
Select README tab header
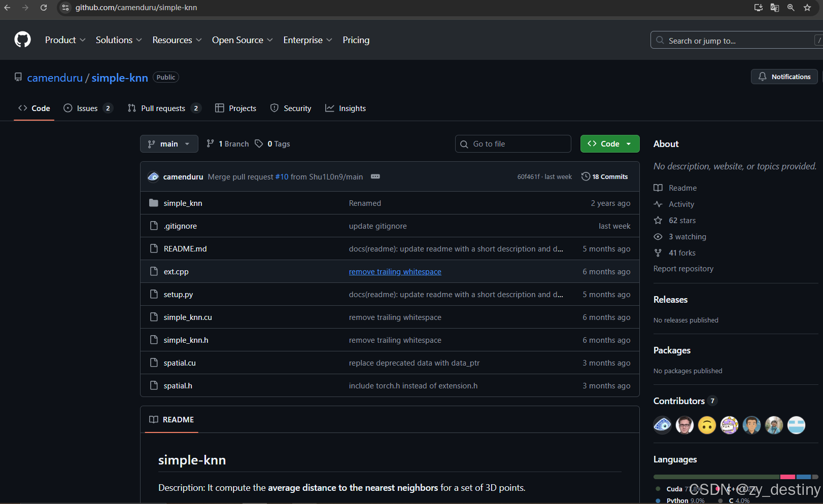pyautogui.click(x=172, y=419)
